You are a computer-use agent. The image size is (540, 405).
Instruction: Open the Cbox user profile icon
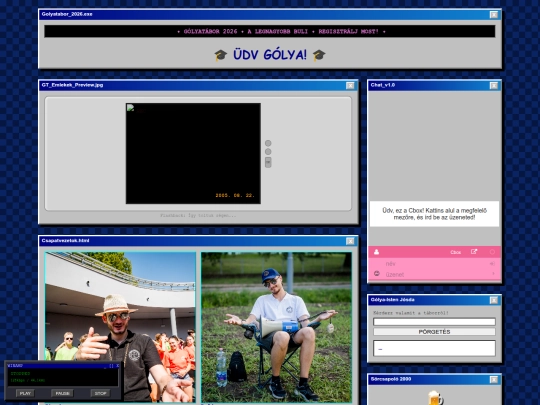coord(376,252)
